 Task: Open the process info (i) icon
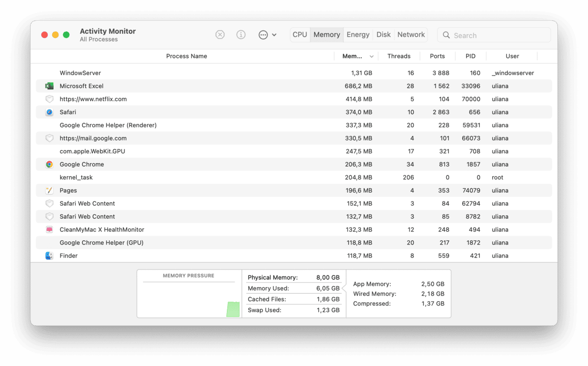[x=241, y=35]
